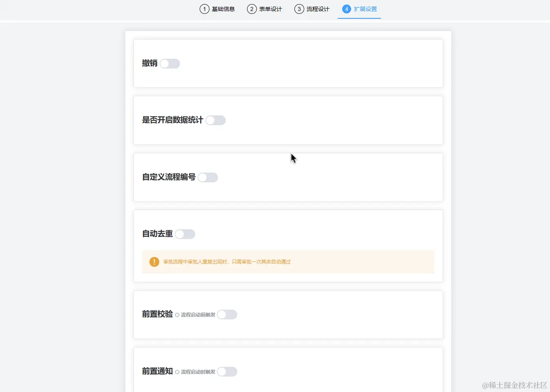Click the 撤销 label text
Image resolution: width=550 pixels, height=392 pixels.
(149, 63)
